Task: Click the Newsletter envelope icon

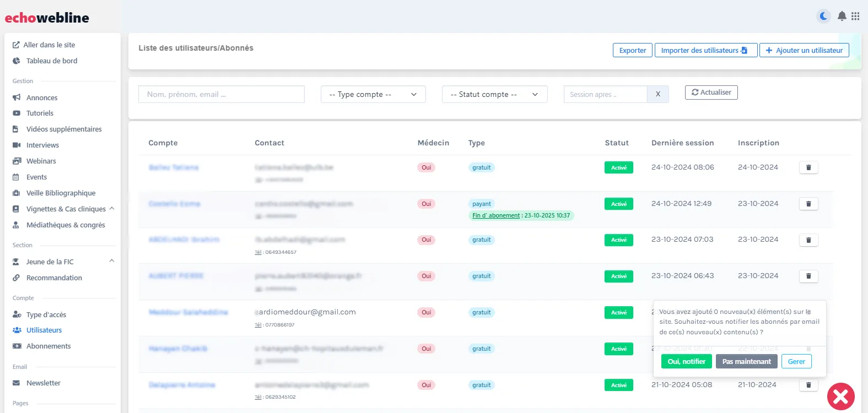Action: point(16,383)
